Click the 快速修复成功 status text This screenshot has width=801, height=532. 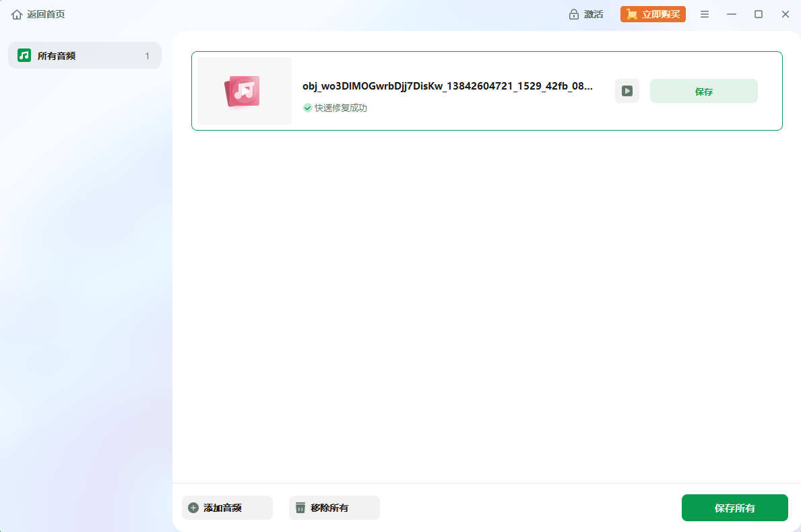[x=341, y=108]
